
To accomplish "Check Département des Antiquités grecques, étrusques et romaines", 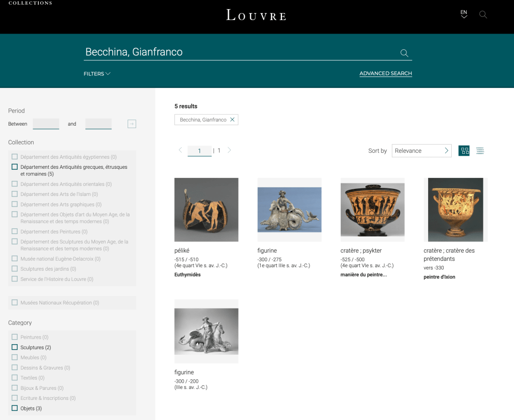I will (x=15, y=167).
